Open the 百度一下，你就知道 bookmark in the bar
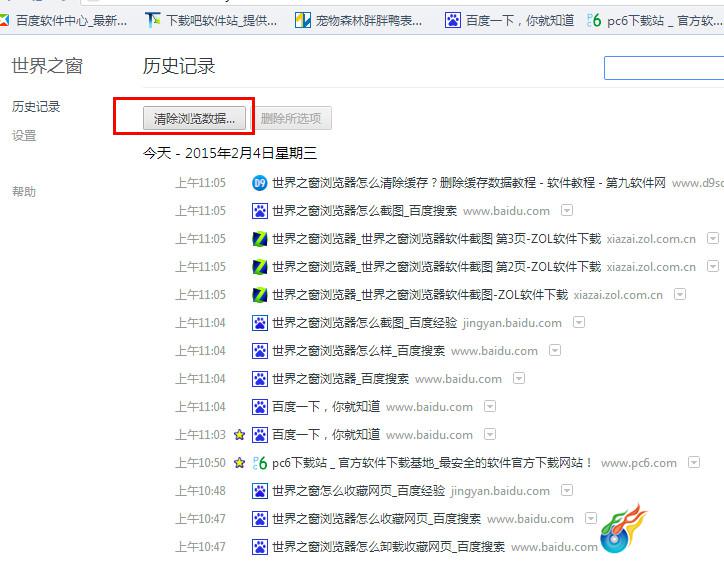Screen dimensions: 724x561 tap(510, 20)
